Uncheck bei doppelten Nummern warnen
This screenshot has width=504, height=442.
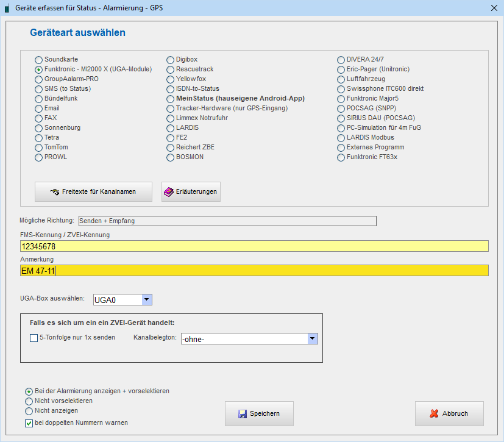click(29, 423)
